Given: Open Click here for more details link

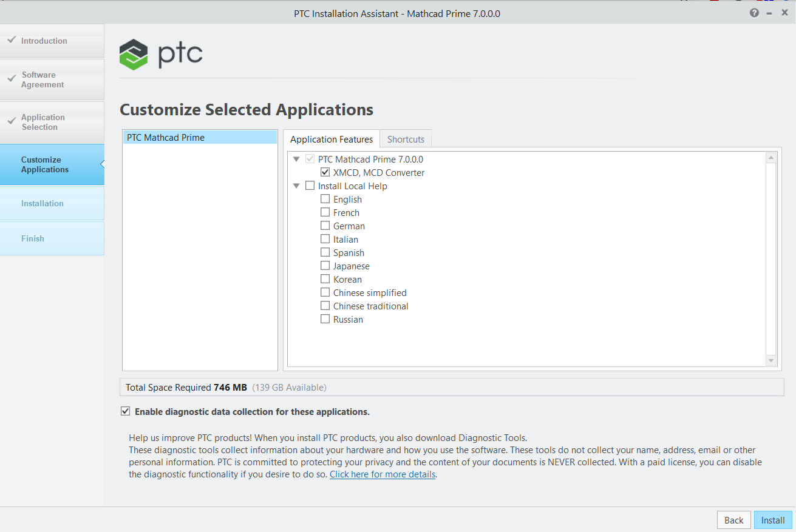Looking at the screenshot, I should pyautogui.click(x=383, y=474).
